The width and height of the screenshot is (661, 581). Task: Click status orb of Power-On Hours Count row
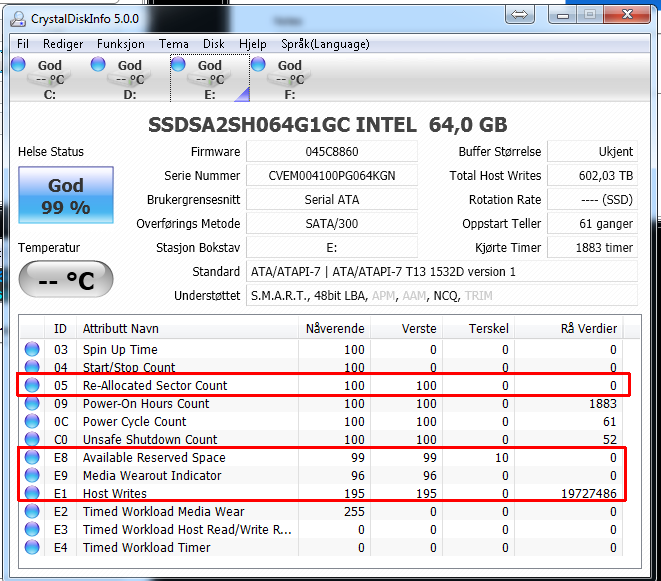pyautogui.click(x=32, y=403)
